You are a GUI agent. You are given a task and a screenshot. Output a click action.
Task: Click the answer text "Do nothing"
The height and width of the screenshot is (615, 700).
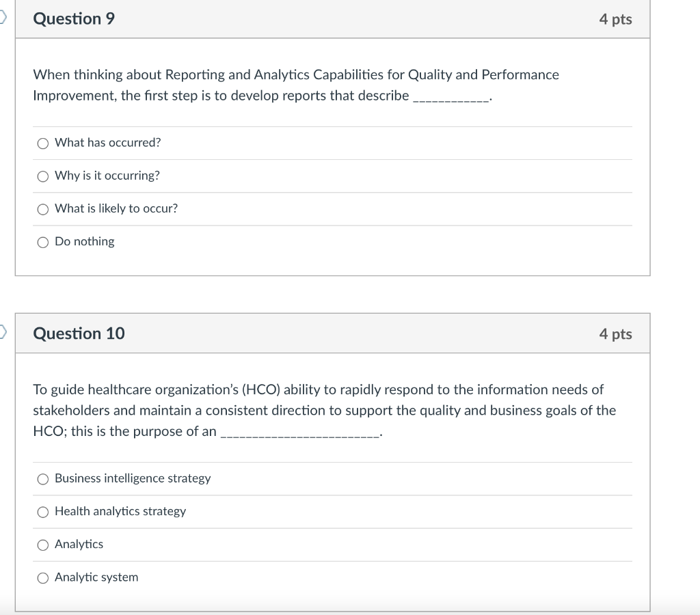tap(84, 241)
